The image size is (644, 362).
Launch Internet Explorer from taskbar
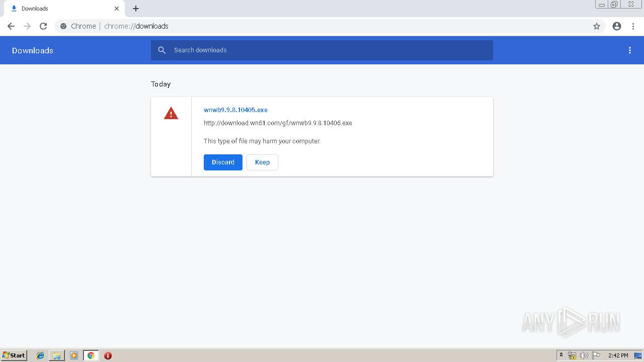coord(40,355)
